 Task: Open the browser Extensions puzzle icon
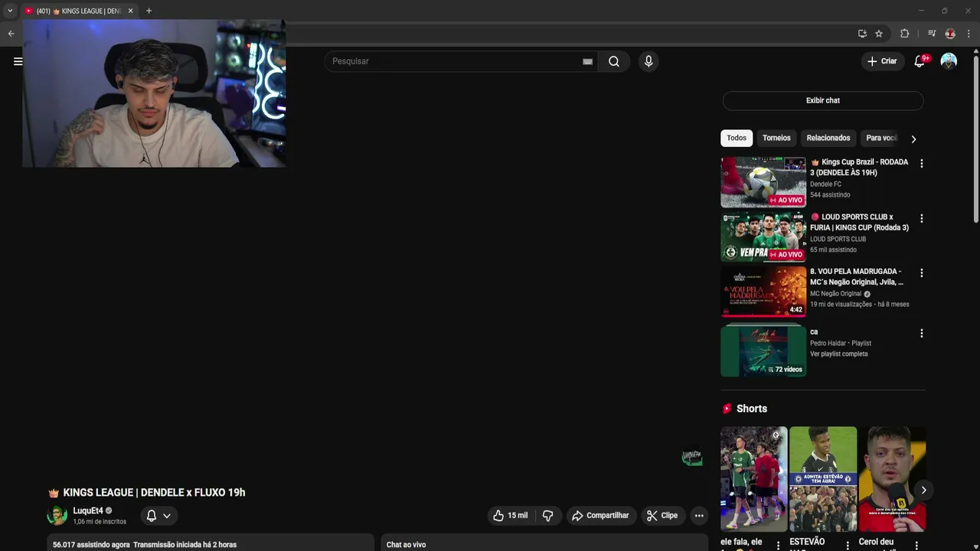click(904, 34)
